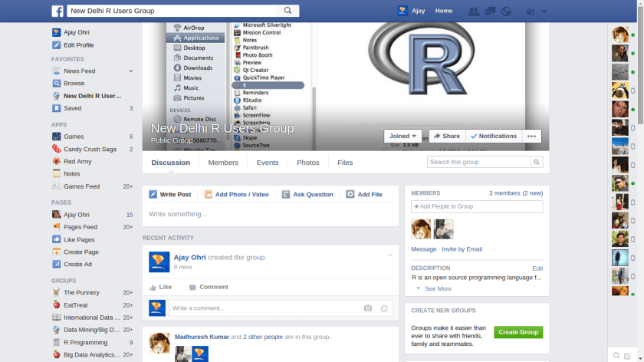Switch to the Discussion tab
644x362 pixels.
pos(170,163)
